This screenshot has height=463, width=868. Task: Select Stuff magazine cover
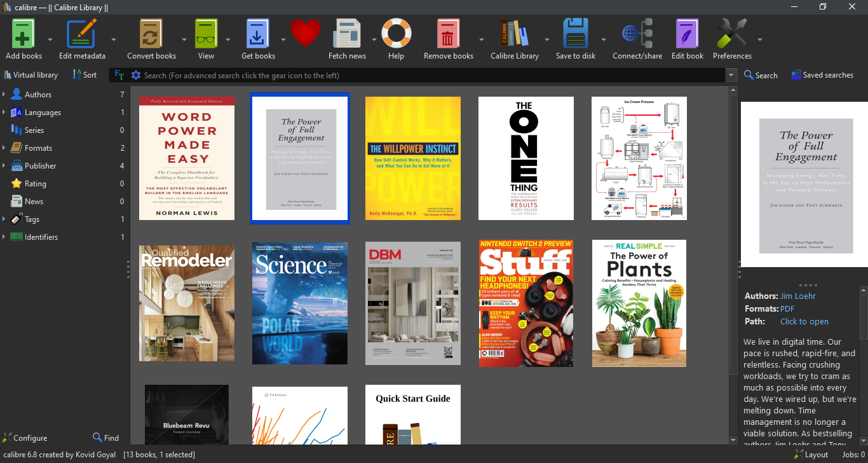526,303
